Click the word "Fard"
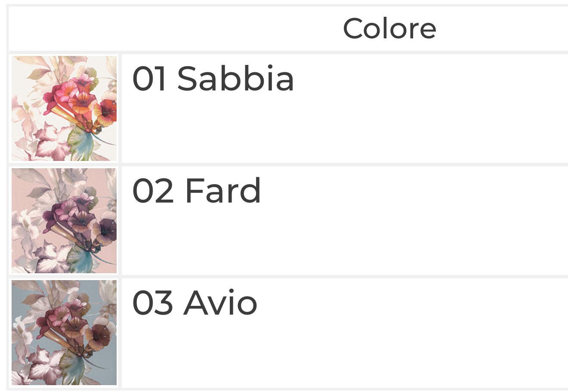568x392 pixels. click(222, 191)
